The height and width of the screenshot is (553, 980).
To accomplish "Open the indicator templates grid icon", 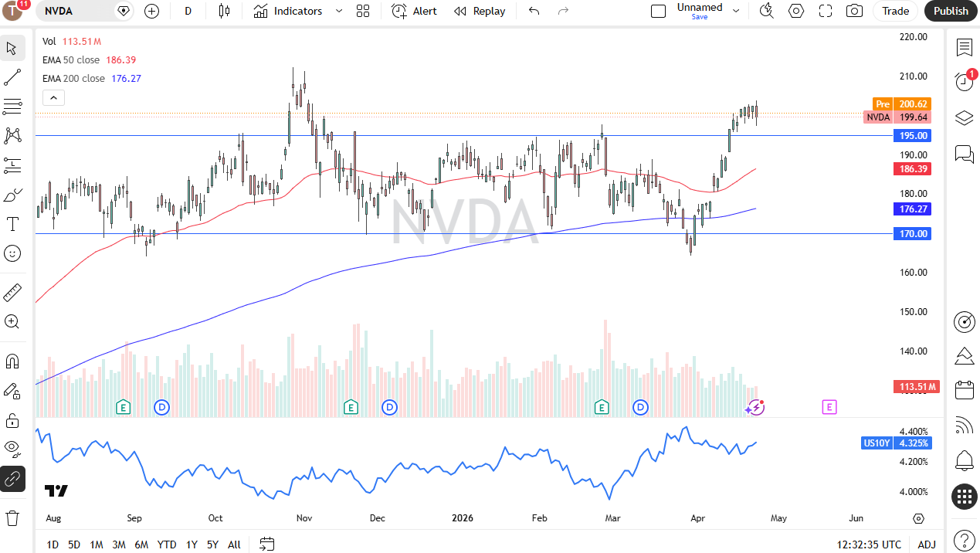I will (x=363, y=11).
